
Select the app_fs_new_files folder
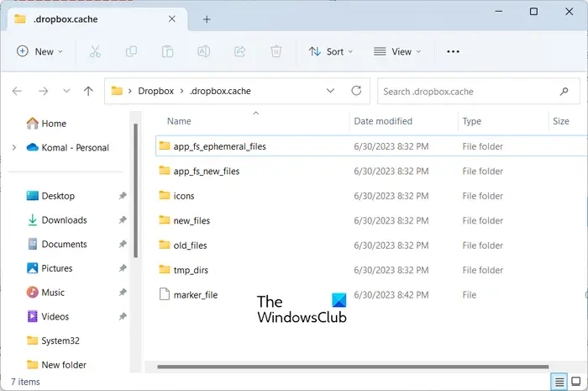click(x=371, y=171)
